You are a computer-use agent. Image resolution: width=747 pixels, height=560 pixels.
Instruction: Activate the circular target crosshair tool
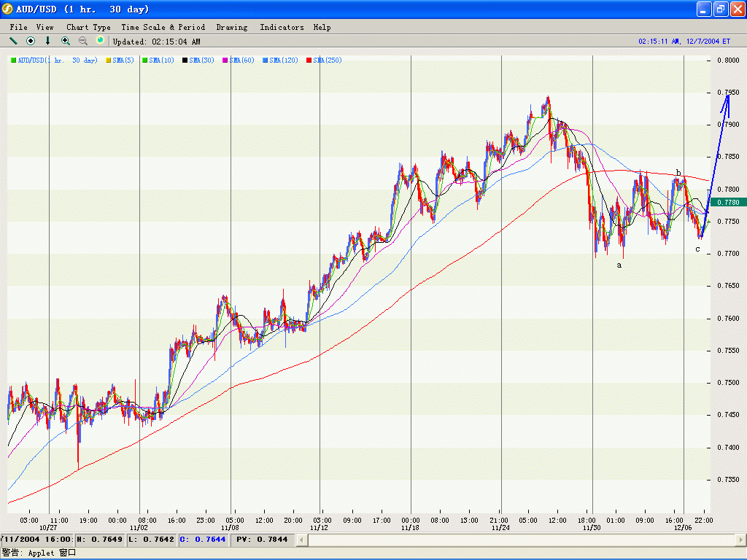[x=31, y=41]
